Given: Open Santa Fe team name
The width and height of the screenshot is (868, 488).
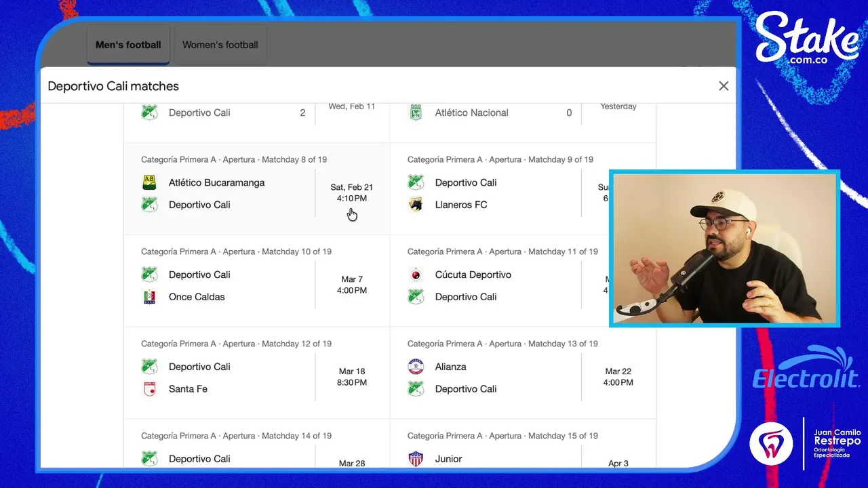Looking at the screenshot, I should click(x=188, y=389).
